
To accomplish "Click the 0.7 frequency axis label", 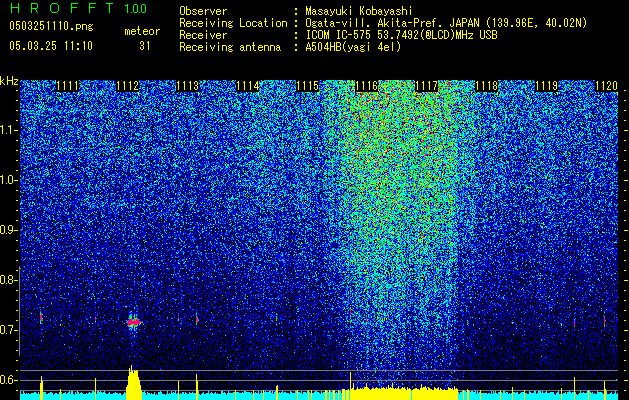I will 9,330.
